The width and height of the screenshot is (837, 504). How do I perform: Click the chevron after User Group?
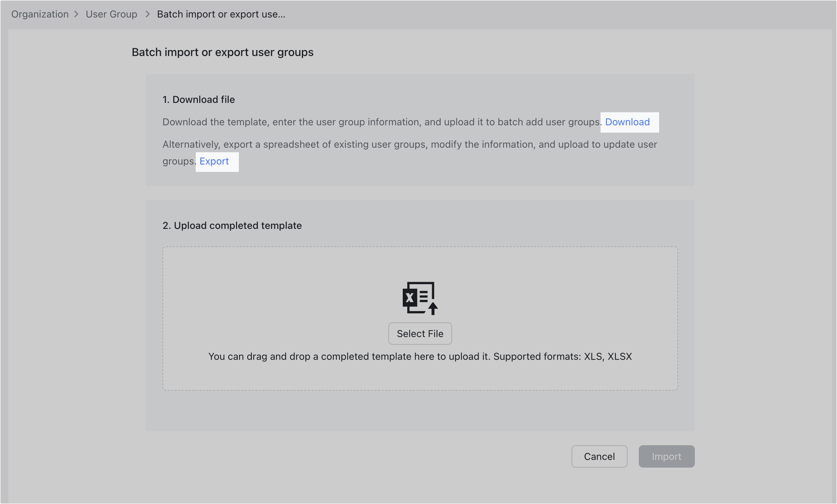coord(147,15)
